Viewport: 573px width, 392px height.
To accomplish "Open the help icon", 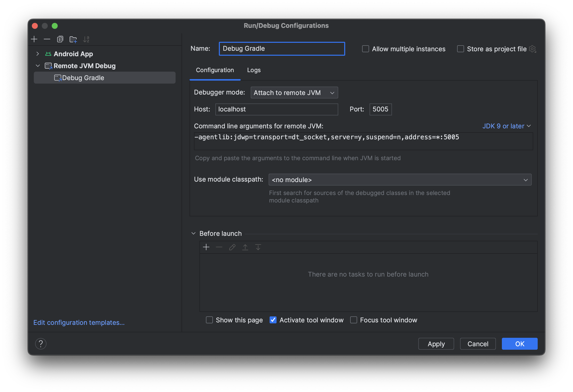I will tap(41, 344).
